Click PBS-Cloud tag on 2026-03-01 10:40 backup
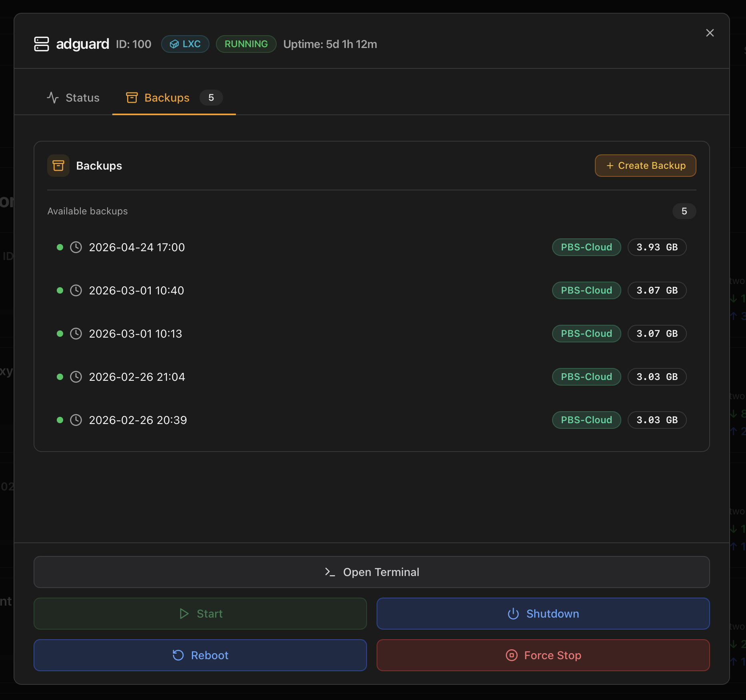 [586, 290]
